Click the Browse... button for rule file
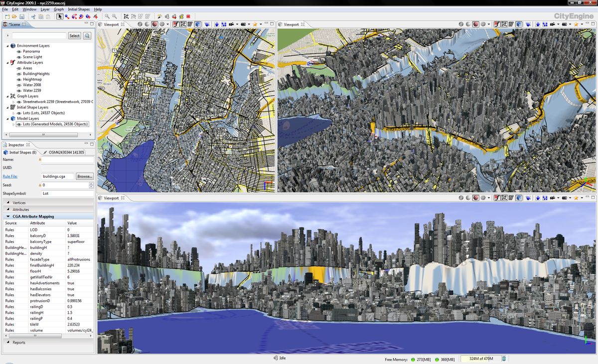The height and width of the screenshot is (364, 598). pos(85,176)
